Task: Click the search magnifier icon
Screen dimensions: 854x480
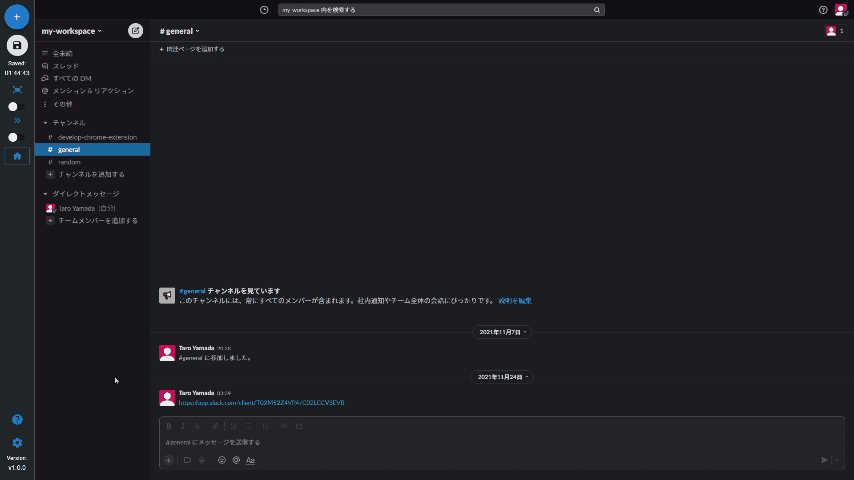Action: [x=597, y=10]
